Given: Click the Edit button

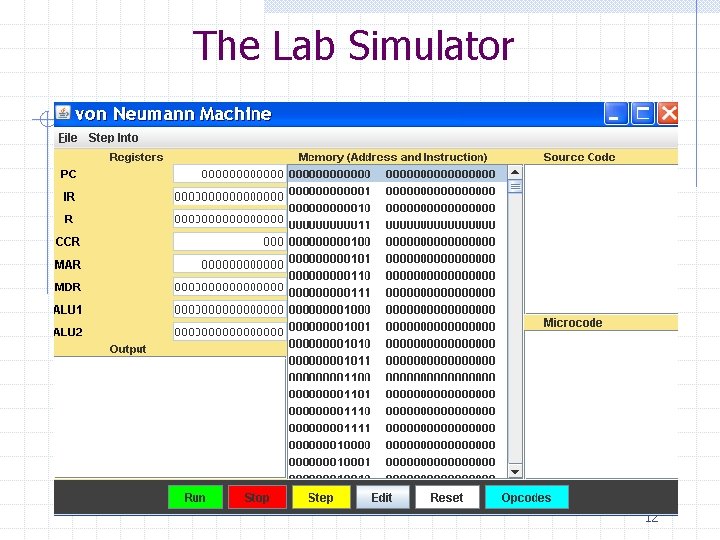Looking at the screenshot, I should (x=382, y=497).
